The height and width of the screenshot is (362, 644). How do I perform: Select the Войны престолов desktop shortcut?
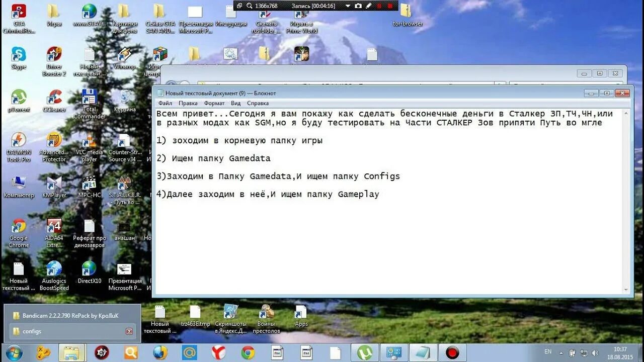click(266, 319)
